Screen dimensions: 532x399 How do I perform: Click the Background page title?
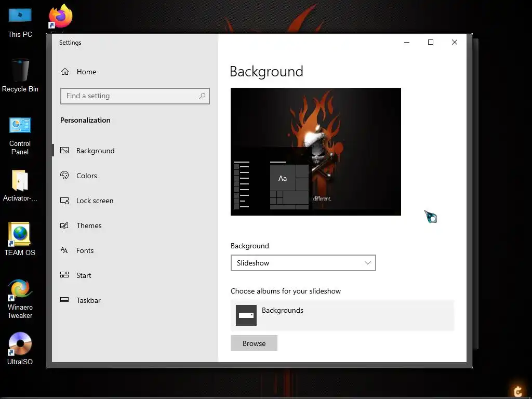[x=267, y=72]
